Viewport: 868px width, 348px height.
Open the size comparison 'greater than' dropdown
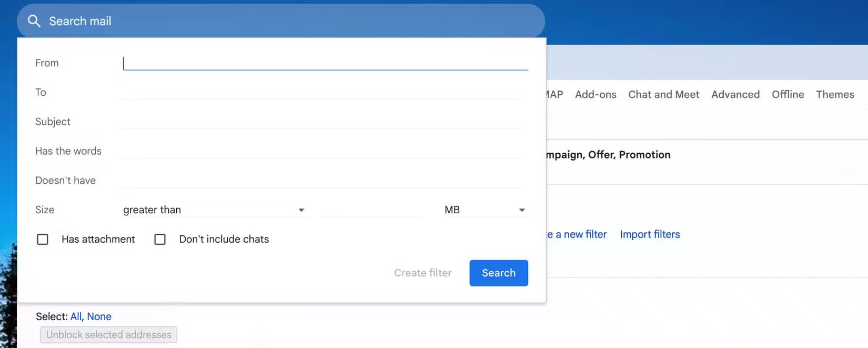[x=213, y=210]
